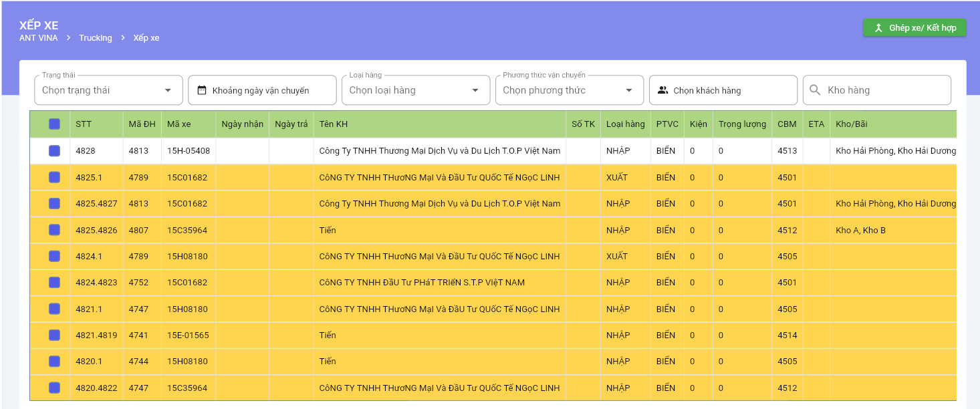Screen dimensions: 980x409
Task: Open the Phương thức vận chuyển dropdown
Action: (x=569, y=90)
